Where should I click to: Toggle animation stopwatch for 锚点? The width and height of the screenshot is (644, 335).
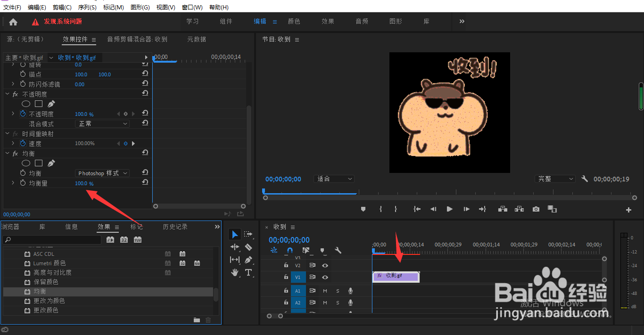(x=23, y=74)
